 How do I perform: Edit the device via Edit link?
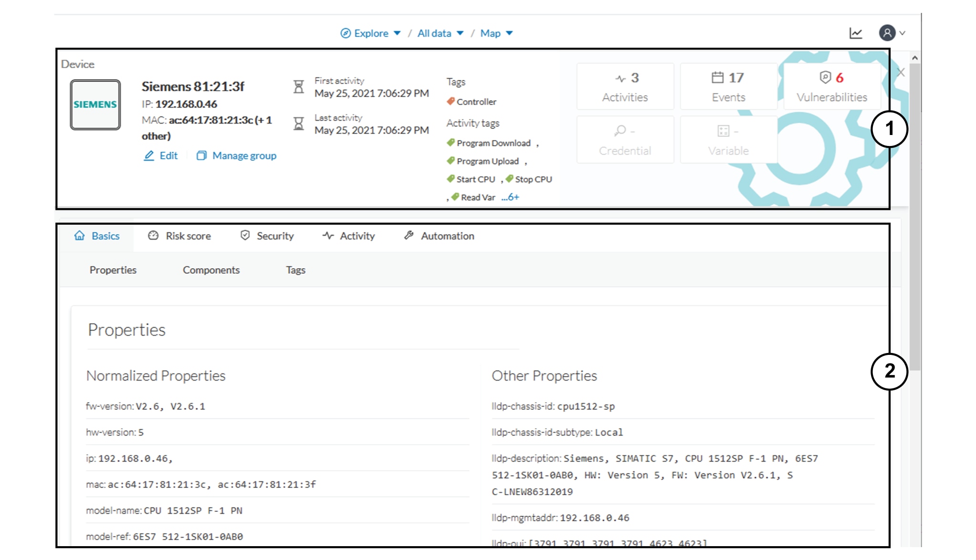[168, 156]
